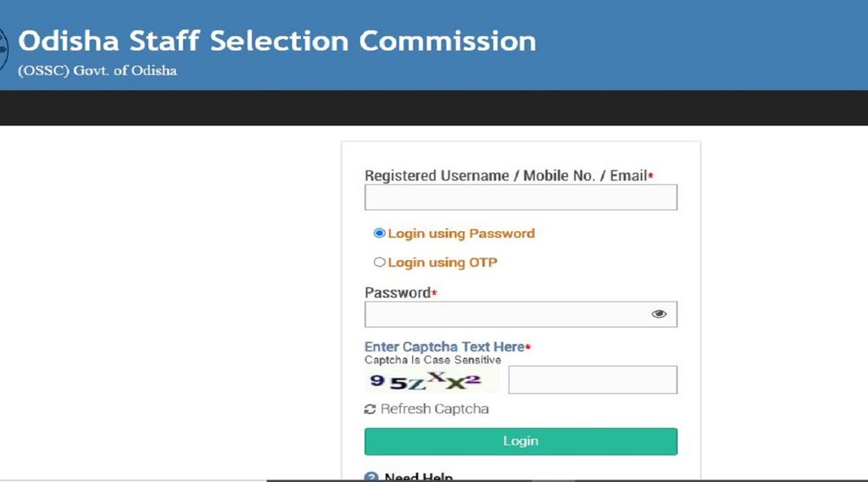Viewport: 868px width, 482px height.
Task: Click the Login using Password label text
Action: point(461,233)
